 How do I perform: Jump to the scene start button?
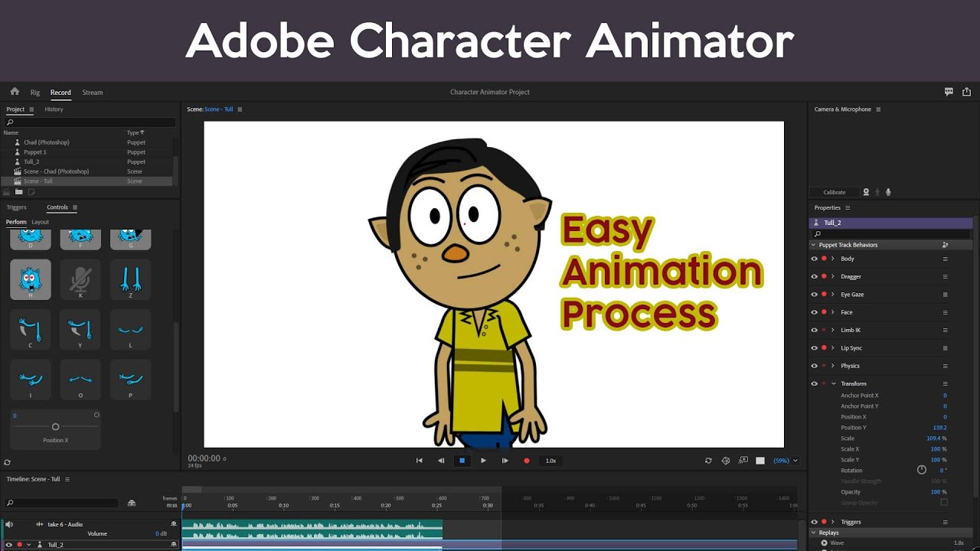(419, 461)
